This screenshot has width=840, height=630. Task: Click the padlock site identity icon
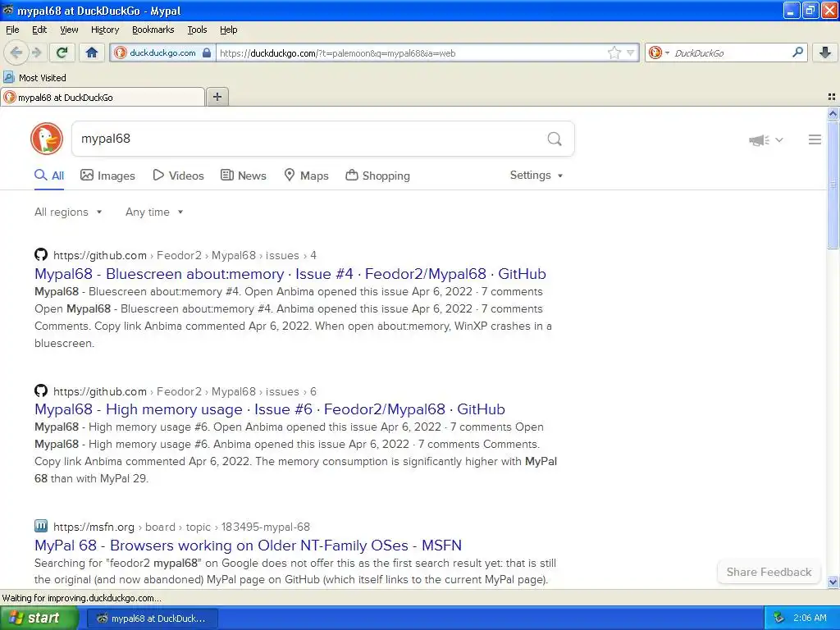(207, 52)
